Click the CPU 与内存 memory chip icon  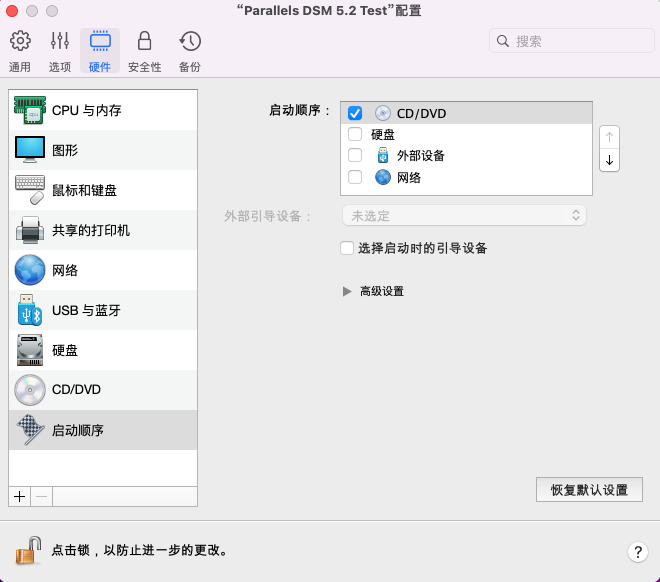point(29,110)
